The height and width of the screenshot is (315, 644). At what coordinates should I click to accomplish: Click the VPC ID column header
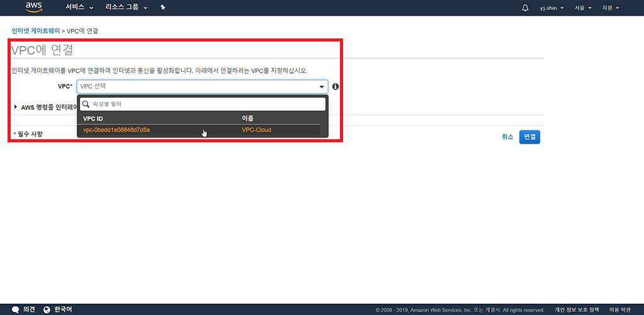(93, 119)
